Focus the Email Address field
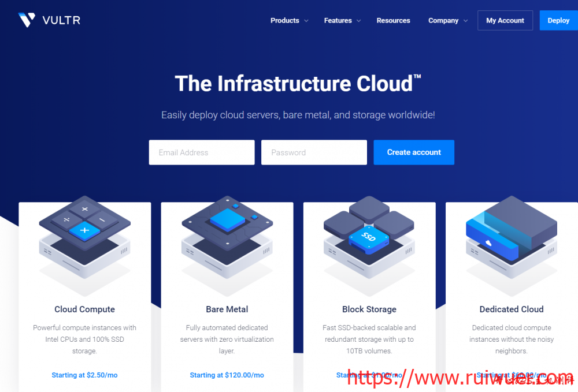This screenshot has height=392, width=578. coord(202,152)
